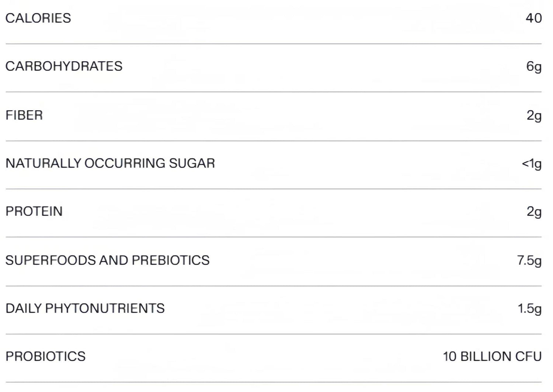Click the word OCCURRING in the sugar row
The width and height of the screenshot is (553, 392).
[x=125, y=163]
